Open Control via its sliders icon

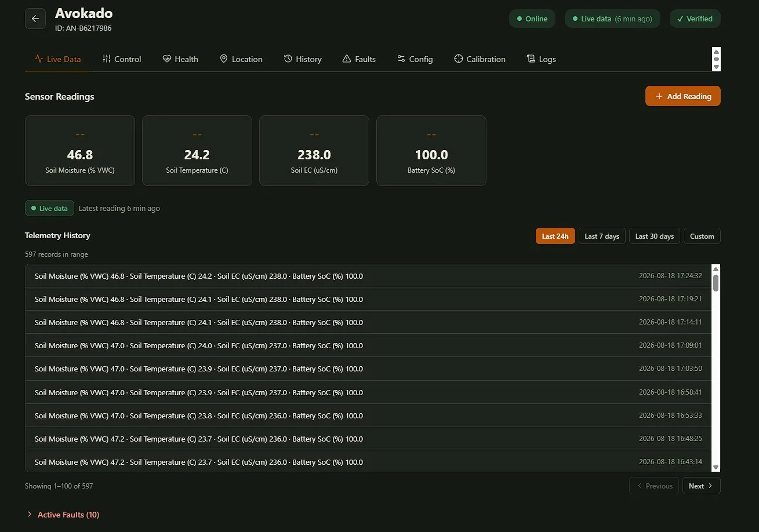click(107, 59)
